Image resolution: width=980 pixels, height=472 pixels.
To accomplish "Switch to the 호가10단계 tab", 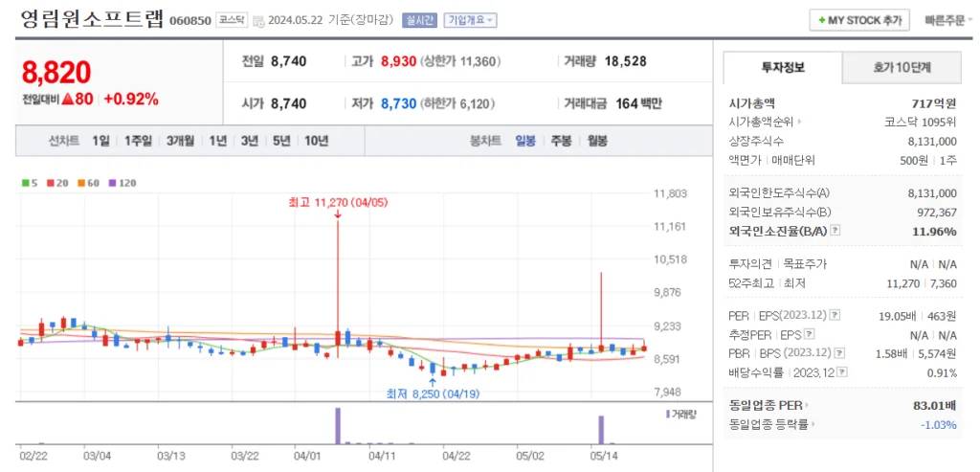I will pyautogui.click(x=902, y=68).
